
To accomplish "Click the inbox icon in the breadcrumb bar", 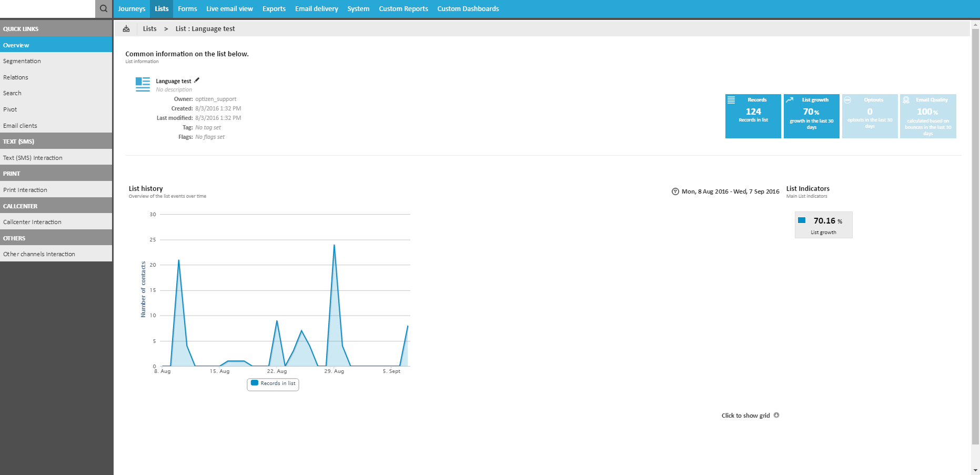I will point(126,29).
